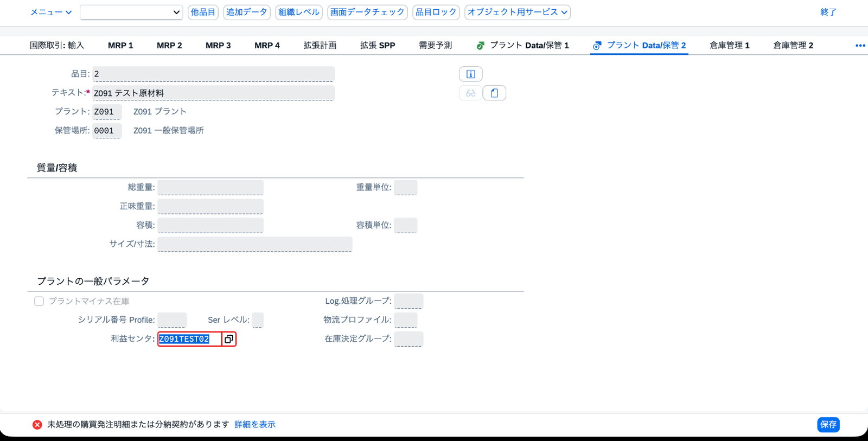Click the 容積単位 input field
868x441 pixels.
[x=406, y=225]
